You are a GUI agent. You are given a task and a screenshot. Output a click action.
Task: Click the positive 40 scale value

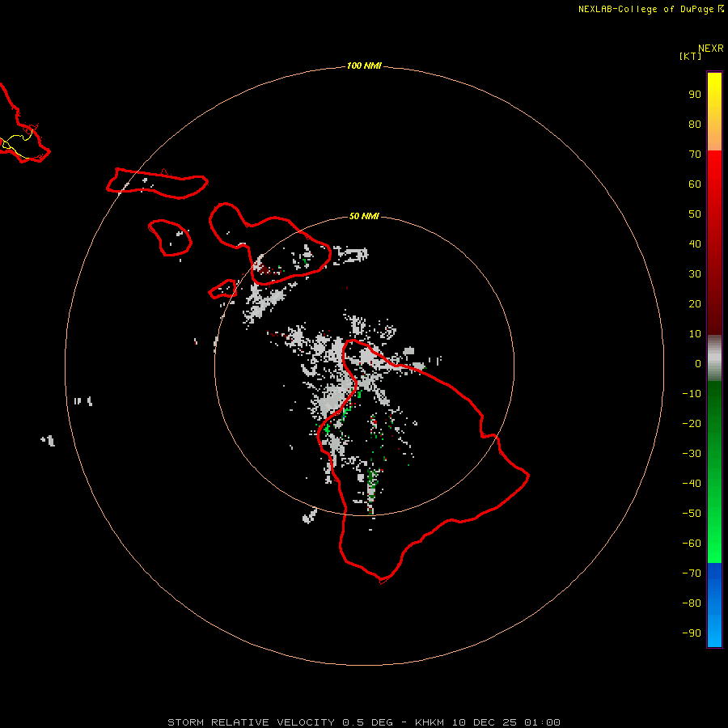[695, 244]
